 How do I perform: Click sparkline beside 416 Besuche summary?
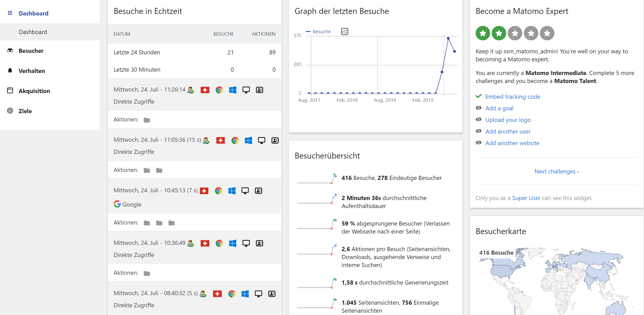pyautogui.click(x=317, y=178)
